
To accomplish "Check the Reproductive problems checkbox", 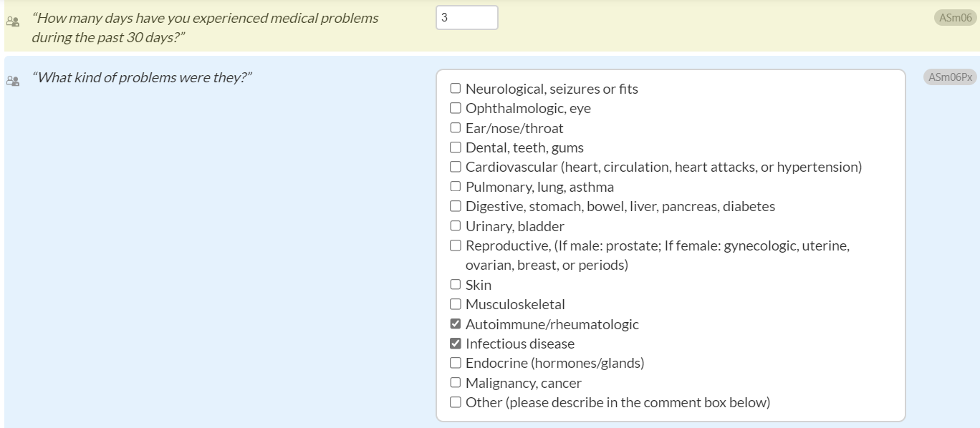I will click(x=456, y=245).
